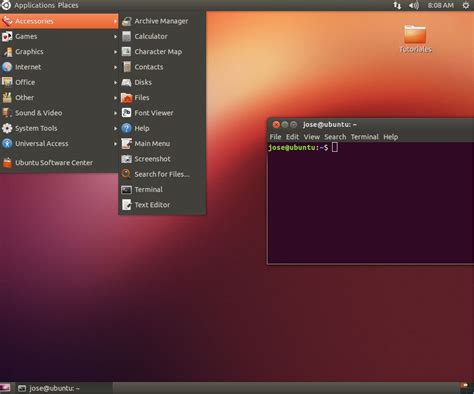
Task: Click the Main Menu icon
Action: [126, 144]
